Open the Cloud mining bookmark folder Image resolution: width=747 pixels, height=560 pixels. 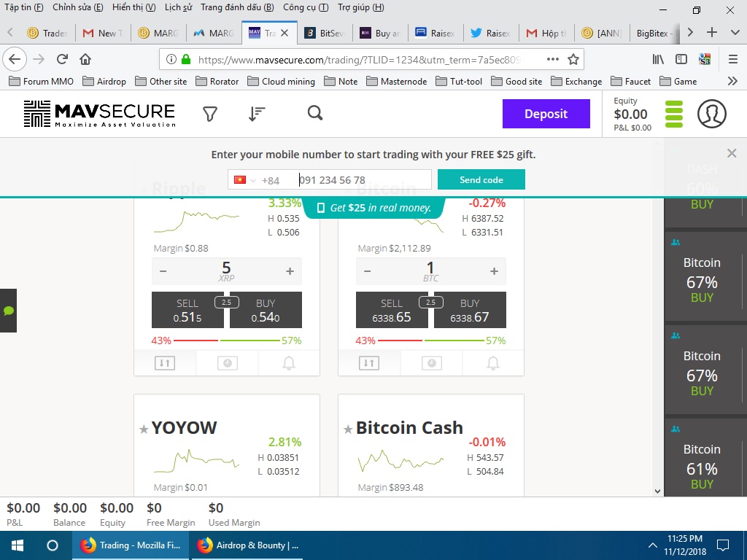click(281, 82)
